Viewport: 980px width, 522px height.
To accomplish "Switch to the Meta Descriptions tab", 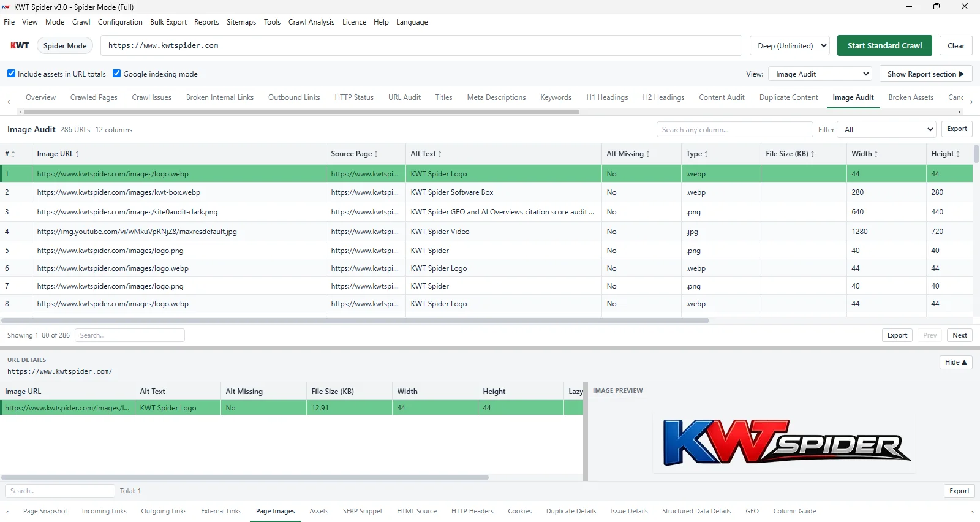I will (x=496, y=97).
